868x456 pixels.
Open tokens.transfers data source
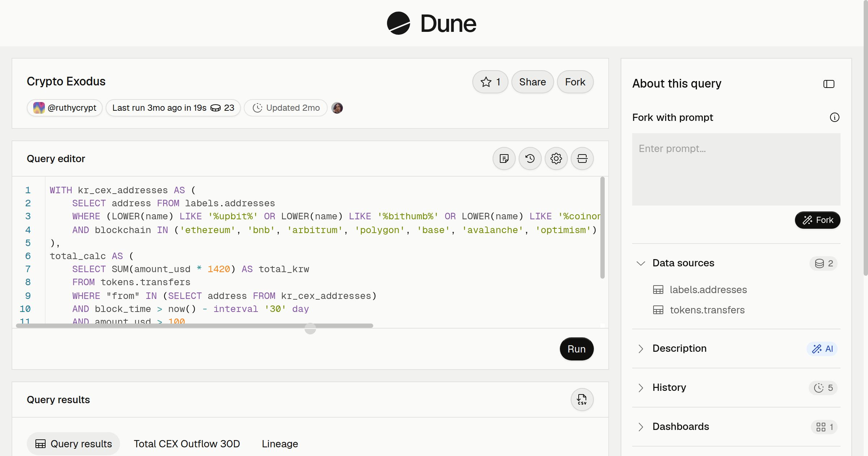pyautogui.click(x=707, y=310)
